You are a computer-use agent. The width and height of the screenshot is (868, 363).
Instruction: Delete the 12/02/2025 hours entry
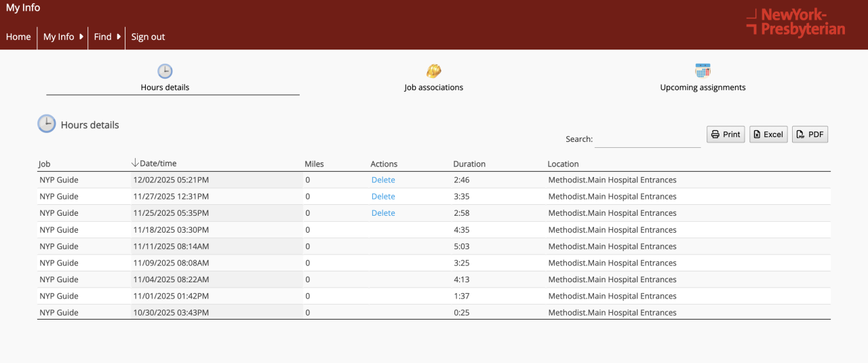tap(383, 180)
